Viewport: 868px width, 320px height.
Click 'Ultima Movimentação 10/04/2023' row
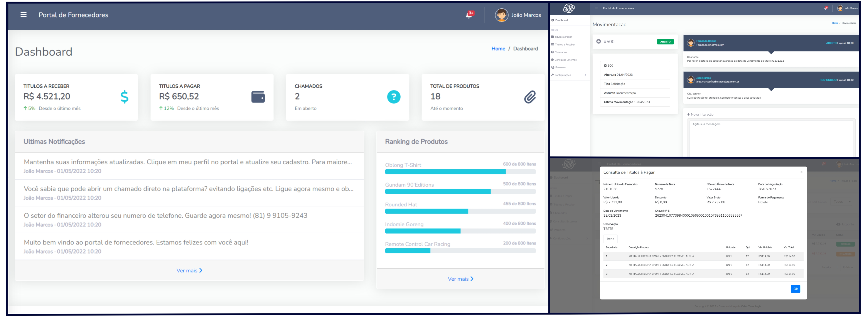point(635,102)
